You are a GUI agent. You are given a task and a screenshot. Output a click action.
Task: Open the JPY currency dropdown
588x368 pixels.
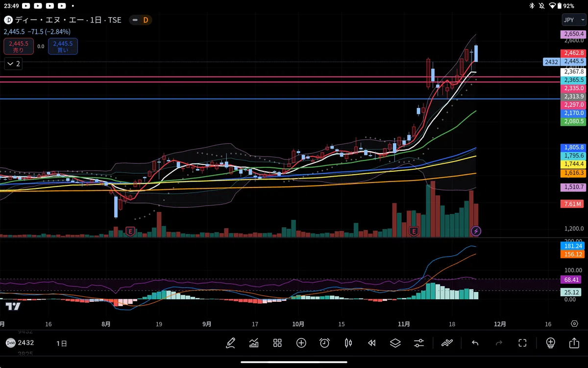point(573,20)
